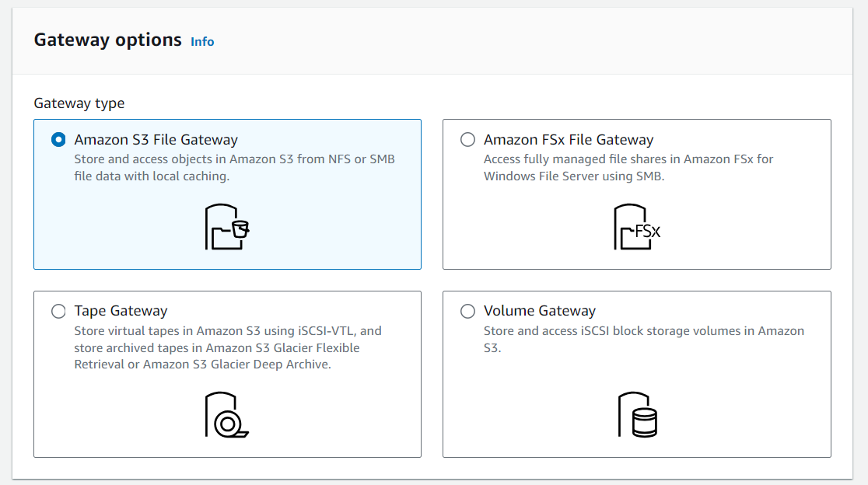This screenshot has height=485, width=868.
Task: Choose the Tape Gateway radio button
Action: [58, 311]
